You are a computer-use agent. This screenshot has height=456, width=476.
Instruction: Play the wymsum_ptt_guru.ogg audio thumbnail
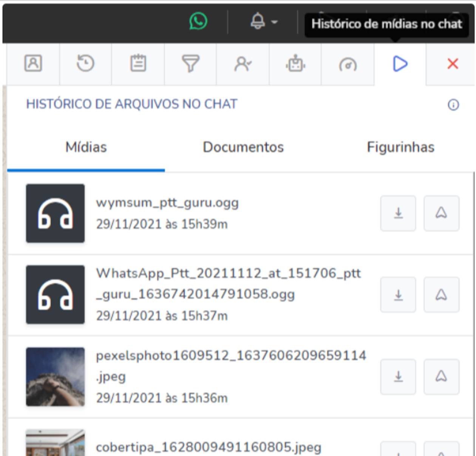pyautogui.click(x=55, y=213)
